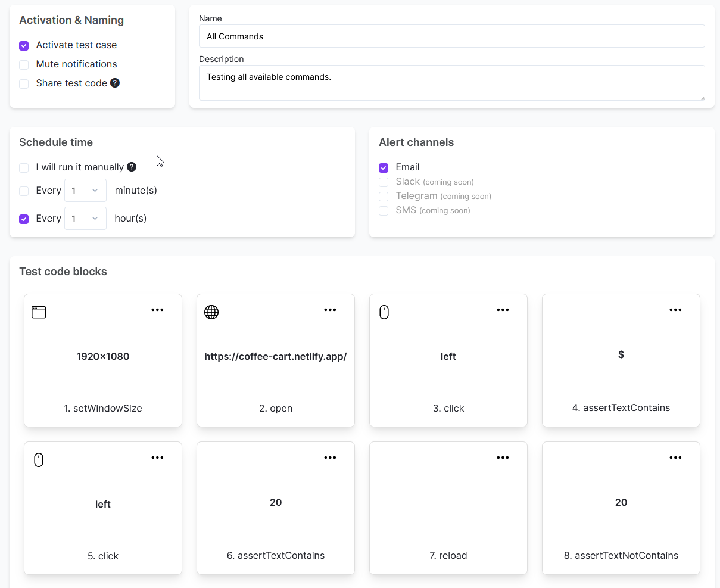Image resolution: width=720 pixels, height=588 pixels.
Task: Click the mouse icon on block 5
Action: click(39, 459)
